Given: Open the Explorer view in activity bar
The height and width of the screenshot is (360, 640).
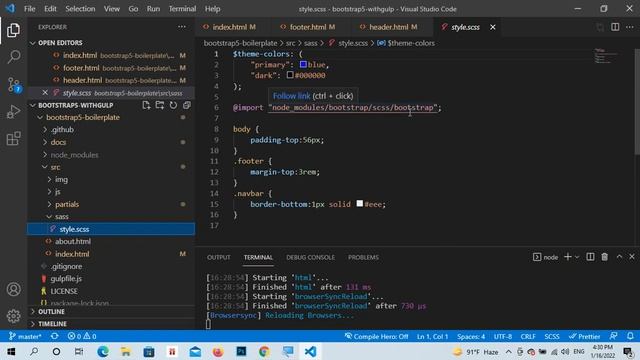Looking at the screenshot, I should 13,30.
